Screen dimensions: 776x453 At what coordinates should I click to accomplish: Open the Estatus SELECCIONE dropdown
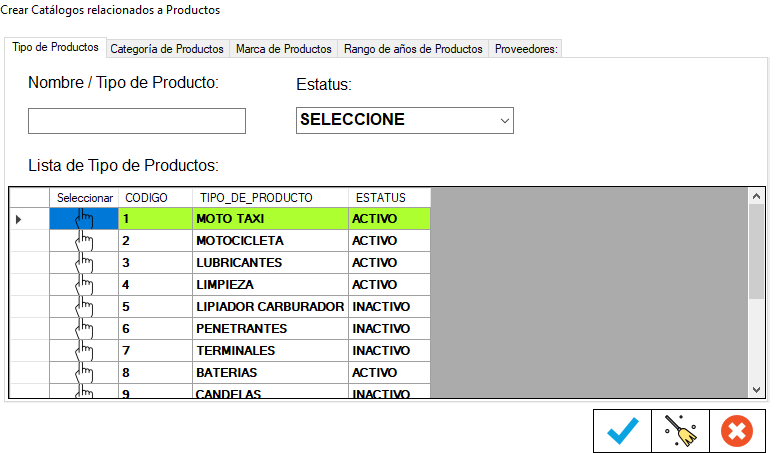pos(405,120)
